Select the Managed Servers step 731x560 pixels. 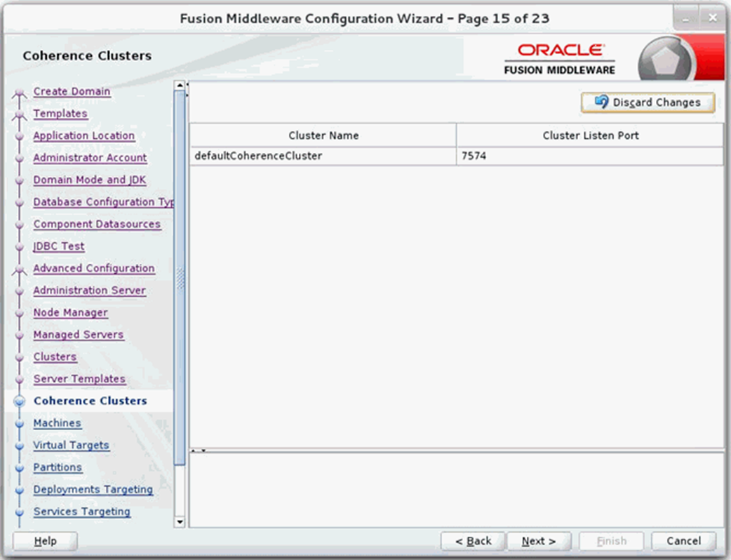coord(78,335)
